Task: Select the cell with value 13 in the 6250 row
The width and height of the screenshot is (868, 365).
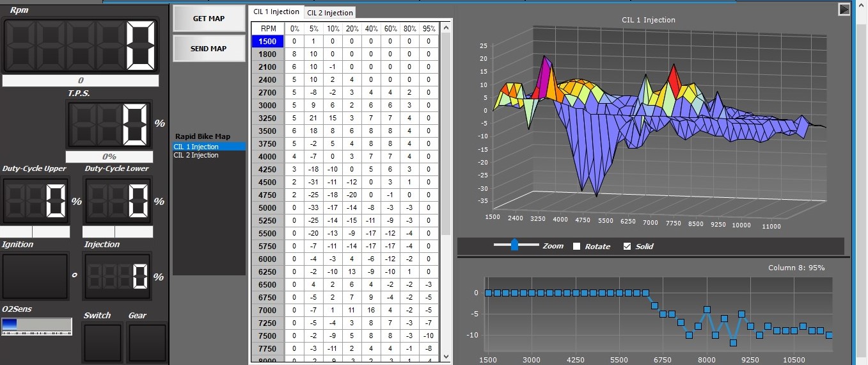Action: [x=352, y=272]
